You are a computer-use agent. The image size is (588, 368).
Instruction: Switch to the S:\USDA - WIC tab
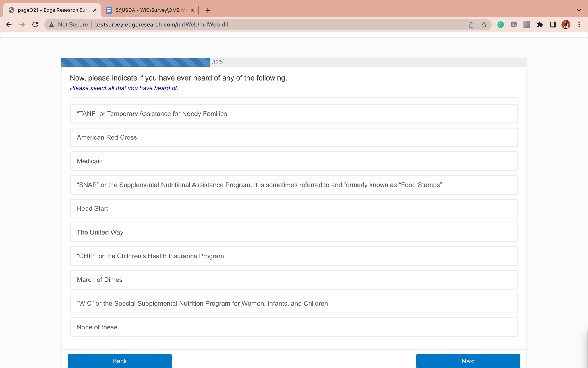pos(150,10)
